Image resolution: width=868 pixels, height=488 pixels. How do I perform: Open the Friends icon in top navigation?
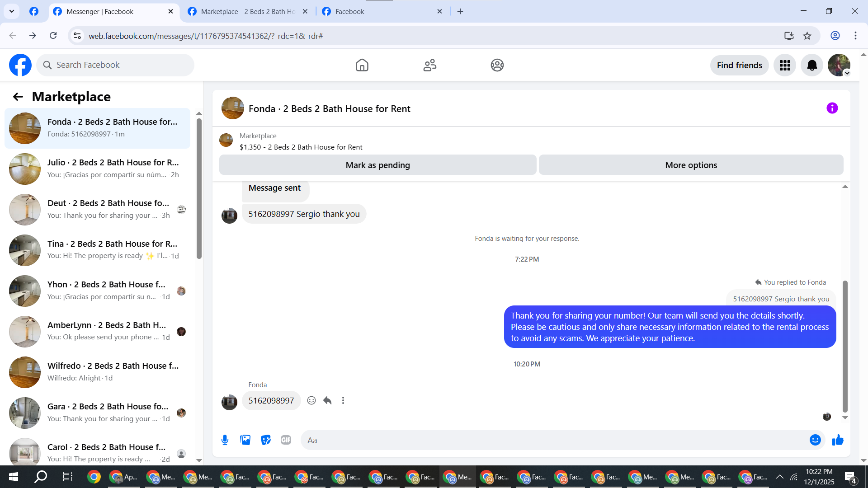[x=429, y=65]
